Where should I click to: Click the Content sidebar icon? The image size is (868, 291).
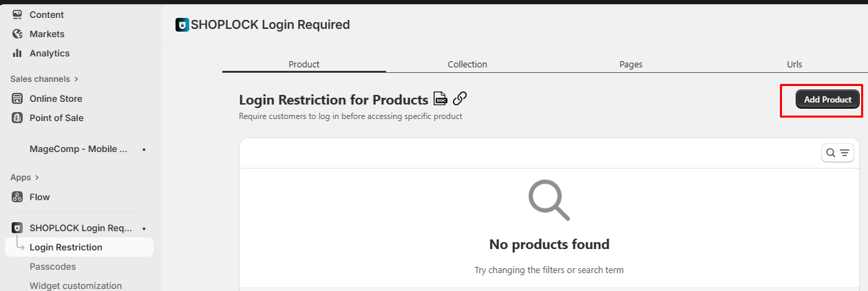coord(17,14)
